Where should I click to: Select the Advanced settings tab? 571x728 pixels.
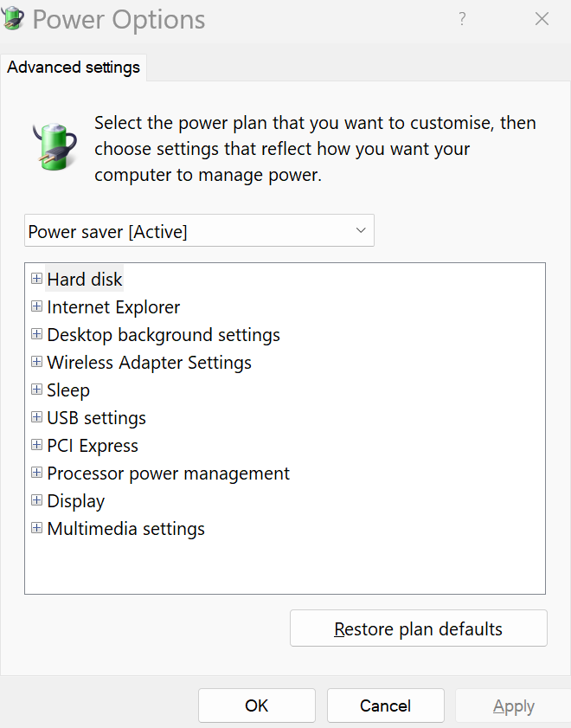(74, 67)
